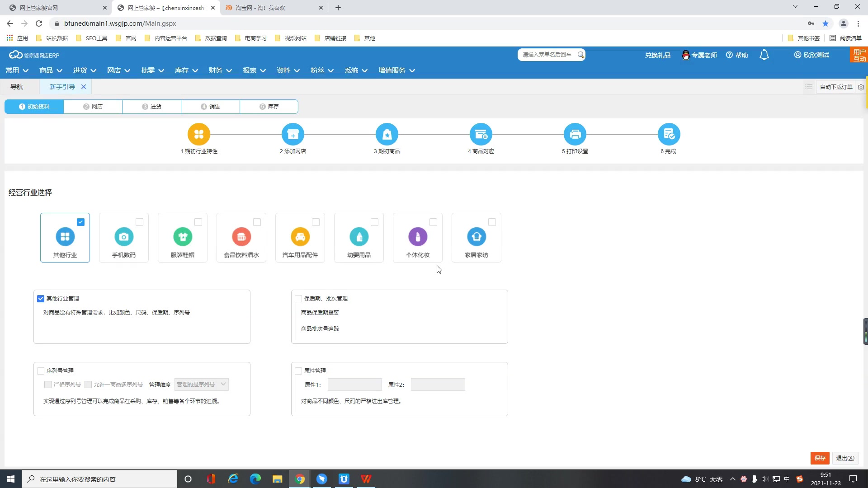Click the 用户互动 orange button
This screenshot has height=488, width=868.
click(x=859, y=55)
